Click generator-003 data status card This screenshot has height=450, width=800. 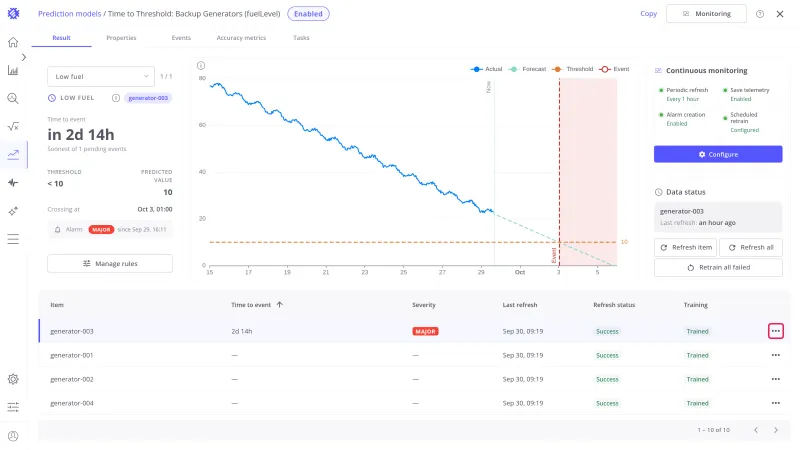(718, 217)
